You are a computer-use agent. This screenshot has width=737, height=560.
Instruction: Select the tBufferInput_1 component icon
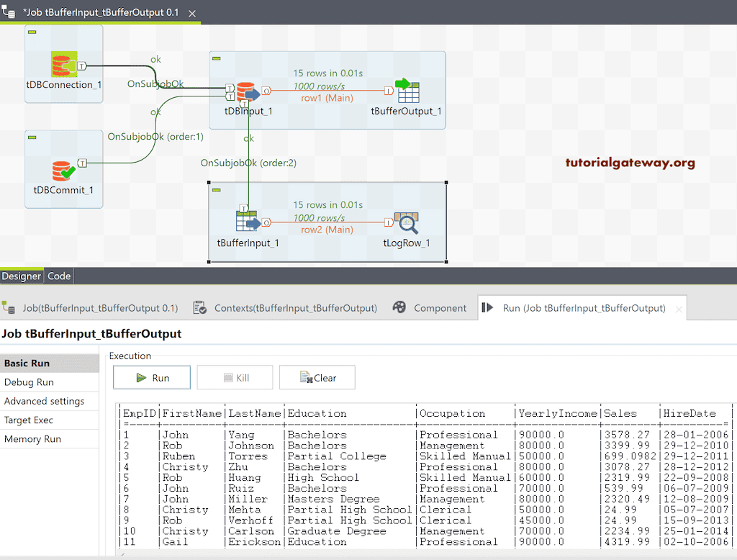point(248,222)
